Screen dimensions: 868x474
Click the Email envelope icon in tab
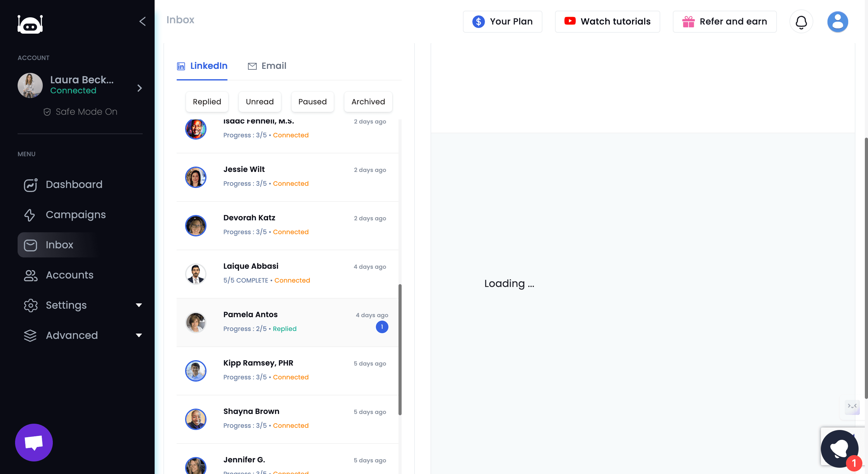point(252,66)
